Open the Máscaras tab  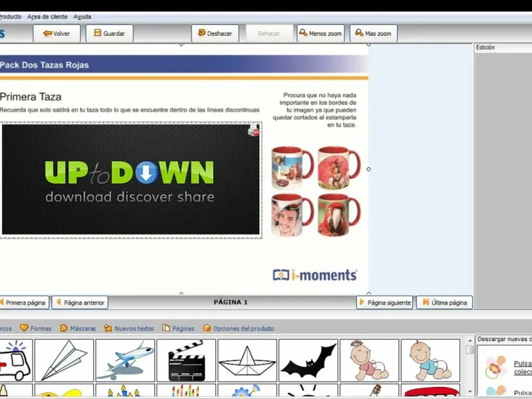coord(78,328)
